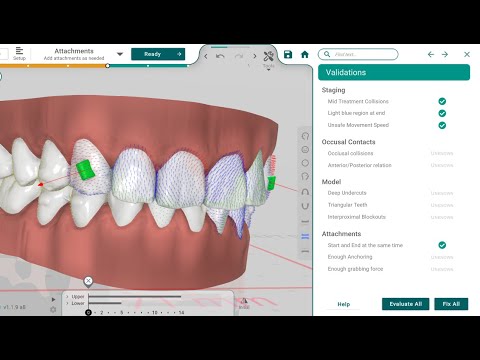Toggle the blue both-arches visibility icon
480x360 pixels.
point(305,237)
